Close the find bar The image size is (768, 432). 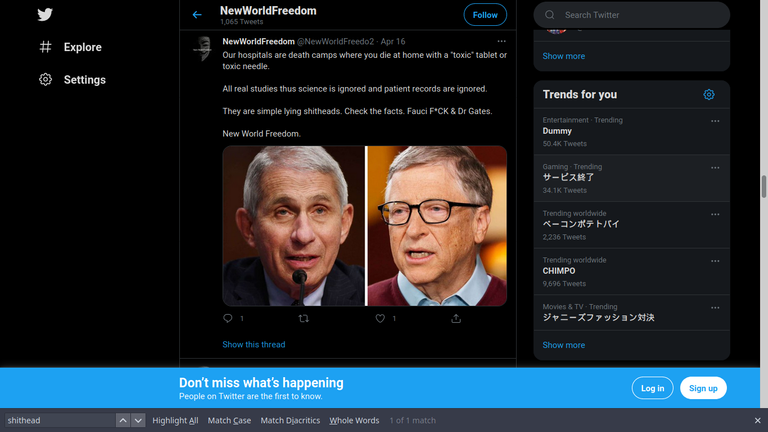(x=757, y=420)
